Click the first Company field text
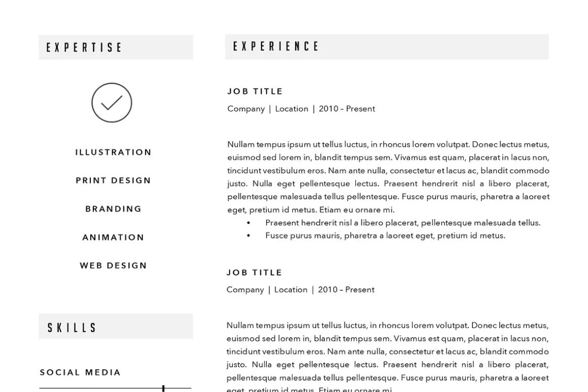This screenshot has width=588, height=392. click(x=246, y=109)
